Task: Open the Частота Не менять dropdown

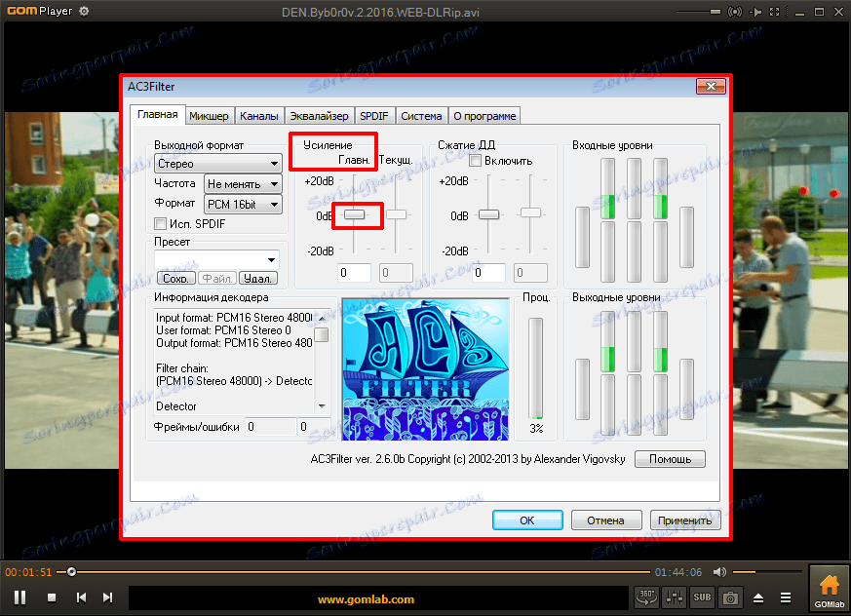Action: coord(243,184)
